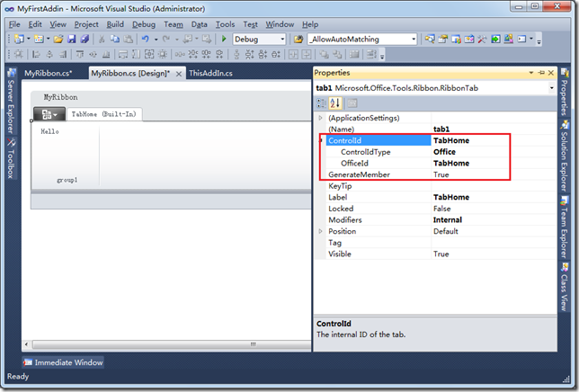Screen dimensions: 579x392
Task: Open the ribbon designer Office button dropdown
Action: point(49,114)
